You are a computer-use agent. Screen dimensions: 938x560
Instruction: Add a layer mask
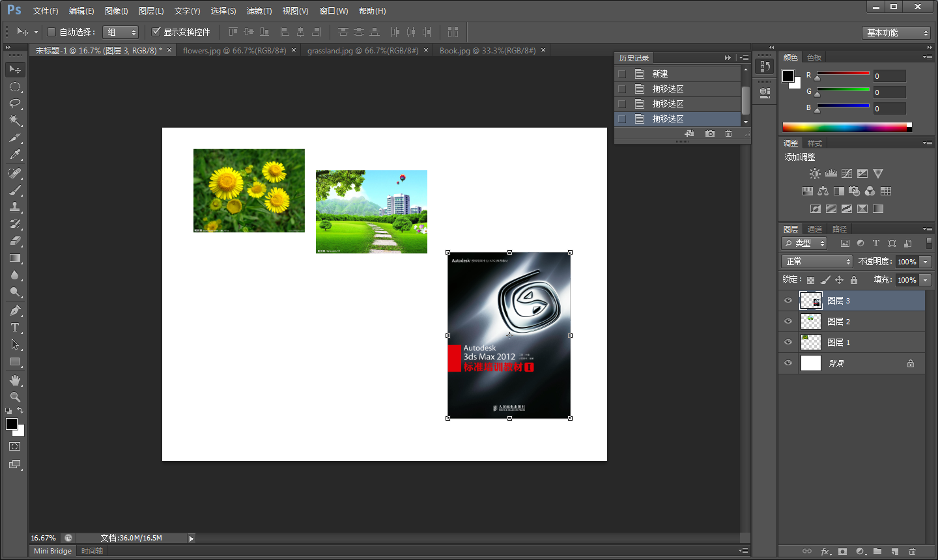[x=842, y=552]
